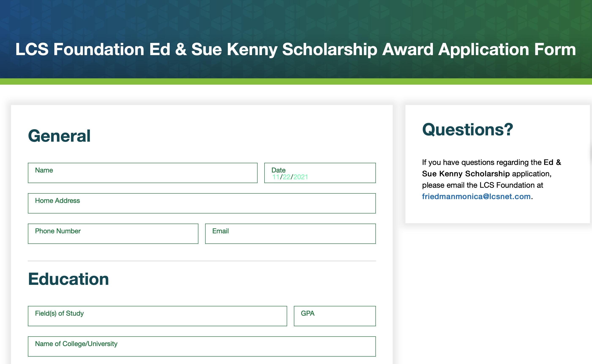
Task: Click the Date label text
Action: pos(278,170)
